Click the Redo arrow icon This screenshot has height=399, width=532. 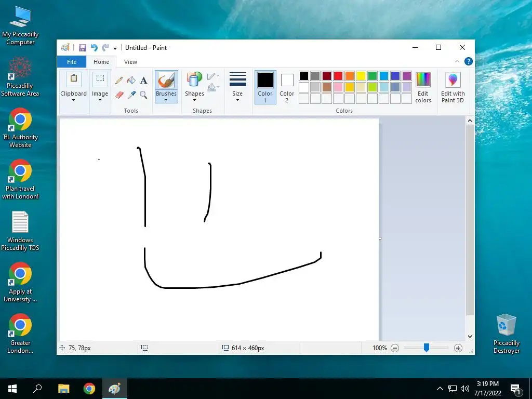[105, 48]
